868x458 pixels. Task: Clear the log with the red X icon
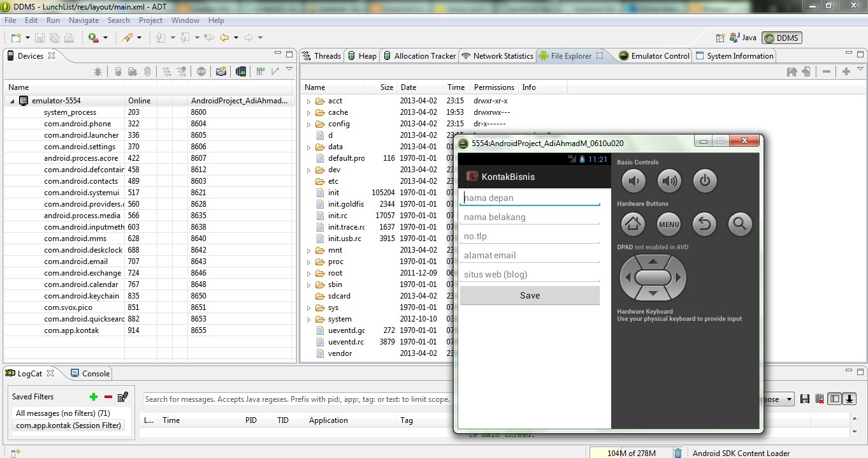point(818,399)
